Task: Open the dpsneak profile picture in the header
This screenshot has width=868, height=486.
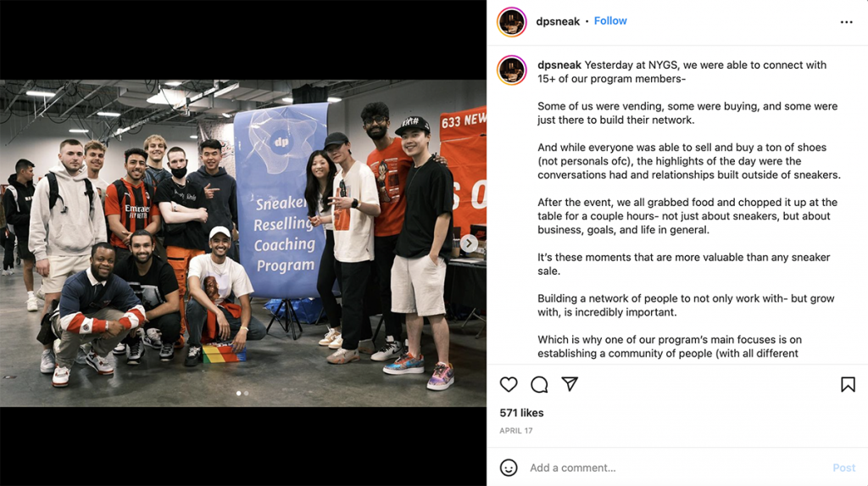Action: click(x=511, y=22)
